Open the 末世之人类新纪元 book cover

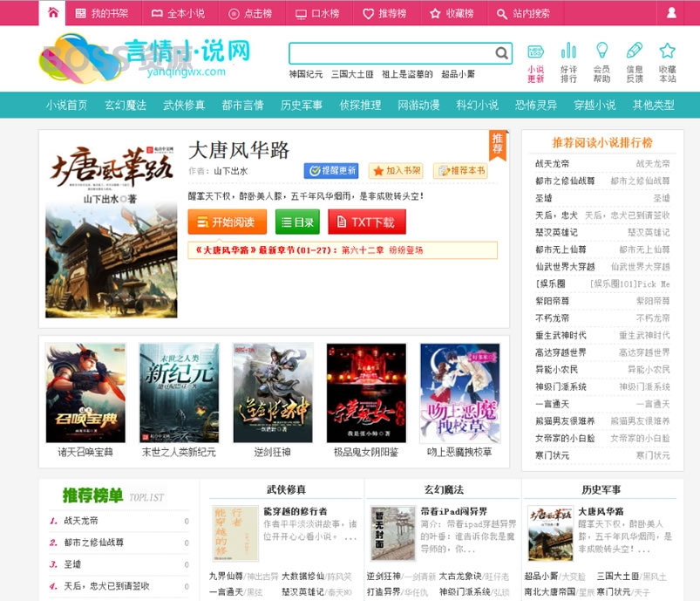(x=179, y=393)
